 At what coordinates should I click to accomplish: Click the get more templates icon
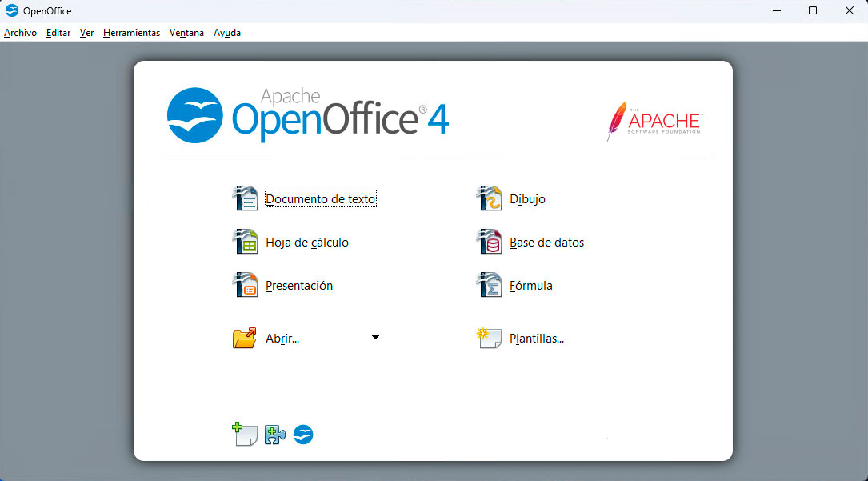point(245,434)
